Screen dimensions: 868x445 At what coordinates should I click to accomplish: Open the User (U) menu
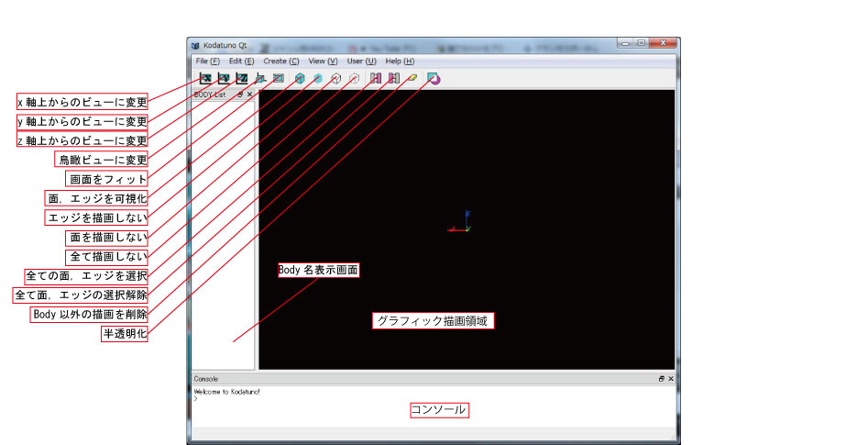point(361,61)
